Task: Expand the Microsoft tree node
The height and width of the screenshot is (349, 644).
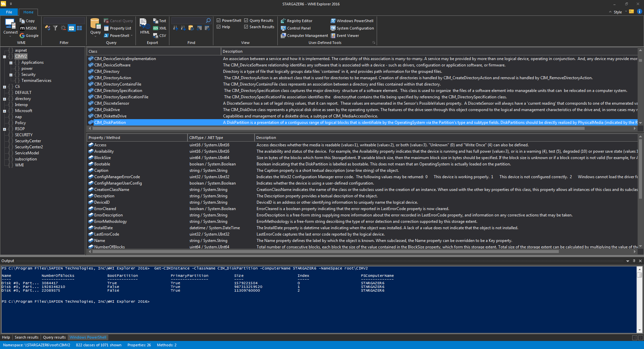Action: pyautogui.click(x=4, y=111)
